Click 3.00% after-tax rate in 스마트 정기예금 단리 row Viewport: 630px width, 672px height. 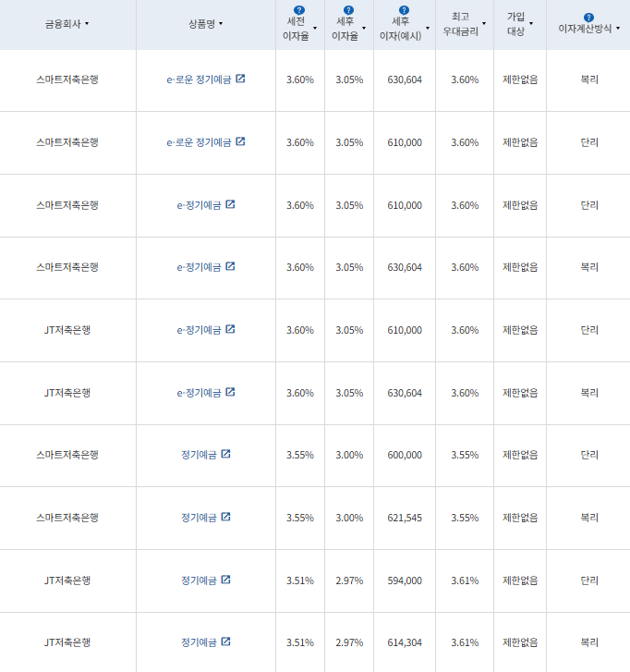pyautogui.click(x=349, y=455)
